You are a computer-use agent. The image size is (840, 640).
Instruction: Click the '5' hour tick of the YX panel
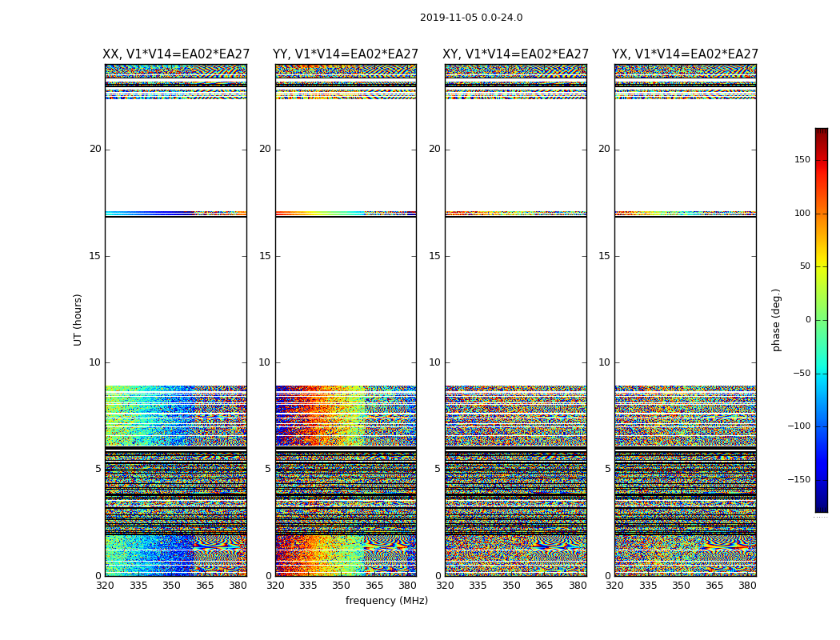(607, 469)
